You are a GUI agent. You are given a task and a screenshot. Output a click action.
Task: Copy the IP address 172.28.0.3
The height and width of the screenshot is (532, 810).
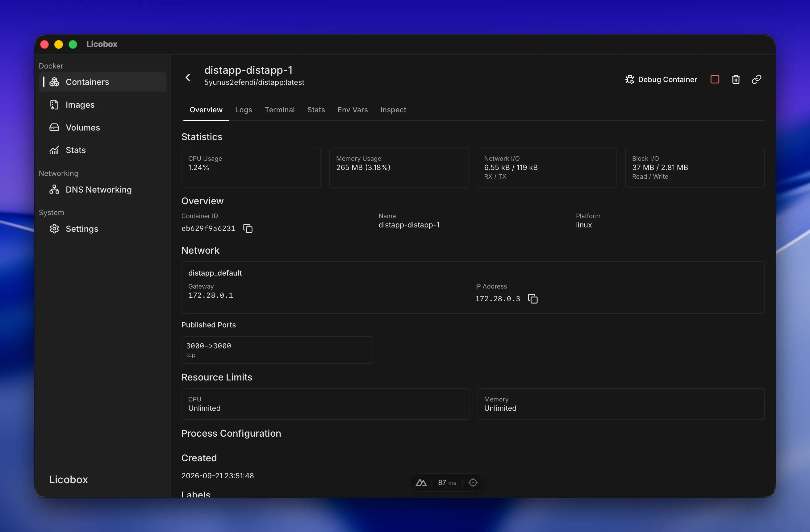pos(532,299)
